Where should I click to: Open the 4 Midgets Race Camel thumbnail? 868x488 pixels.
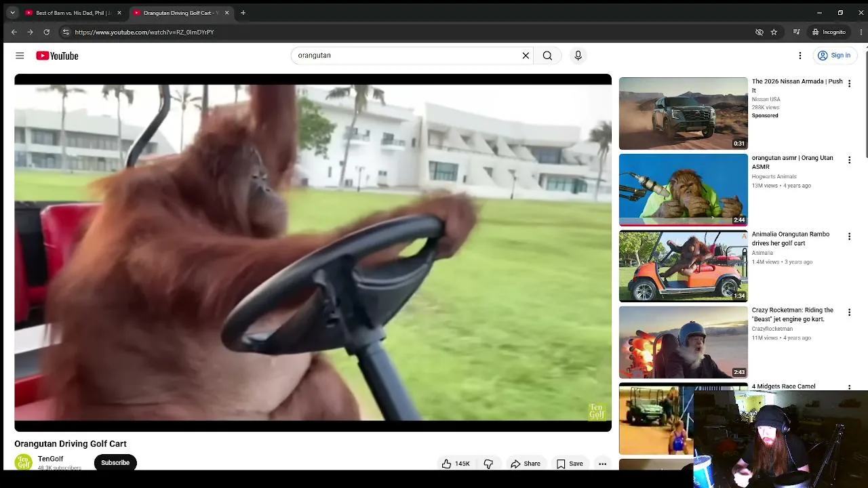point(656,419)
